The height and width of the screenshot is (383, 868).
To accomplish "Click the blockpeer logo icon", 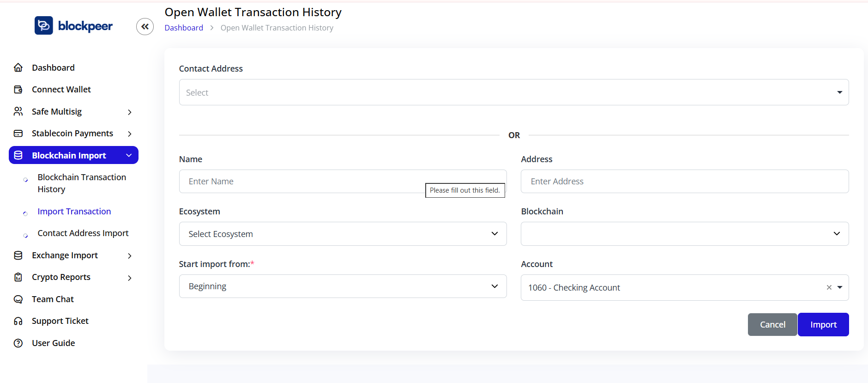I will click(x=44, y=25).
